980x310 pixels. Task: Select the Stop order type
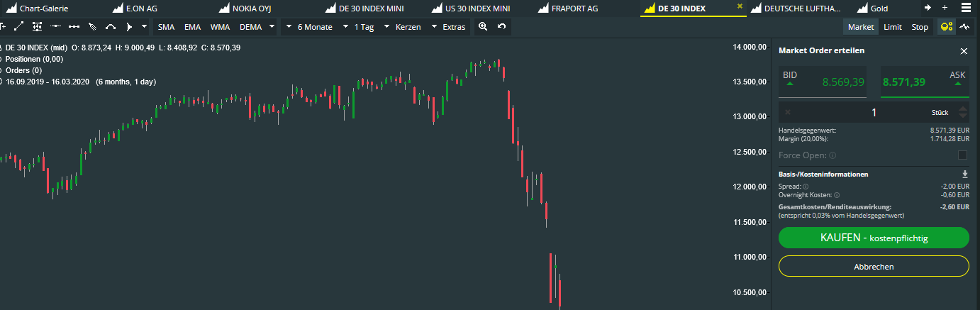pos(920,27)
